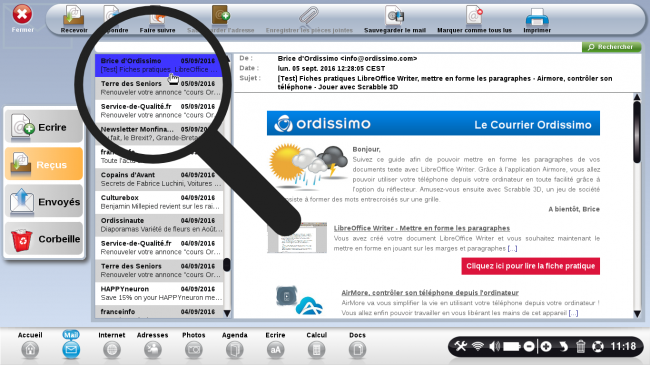Zoom out with the minus icon

coord(529,346)
